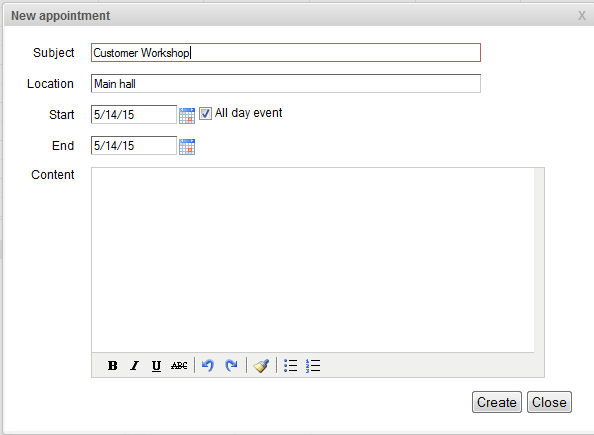Insert a bulleted list
594x435 pixels.
point(291,366)
